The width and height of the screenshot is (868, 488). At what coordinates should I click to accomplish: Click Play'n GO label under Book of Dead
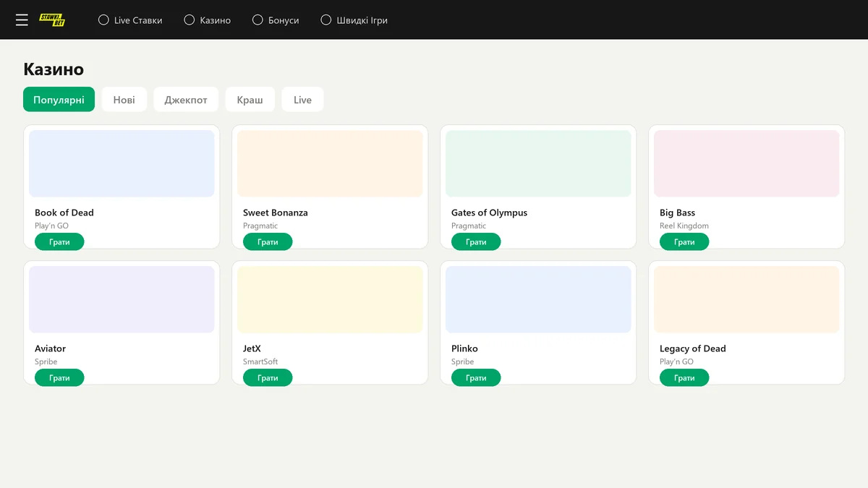point(51,226)
